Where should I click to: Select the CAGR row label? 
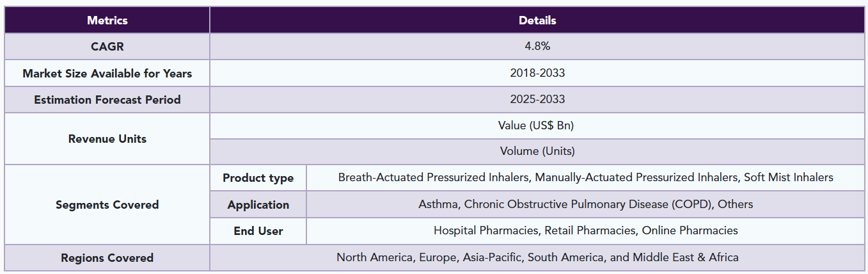(x=107, y=46)
